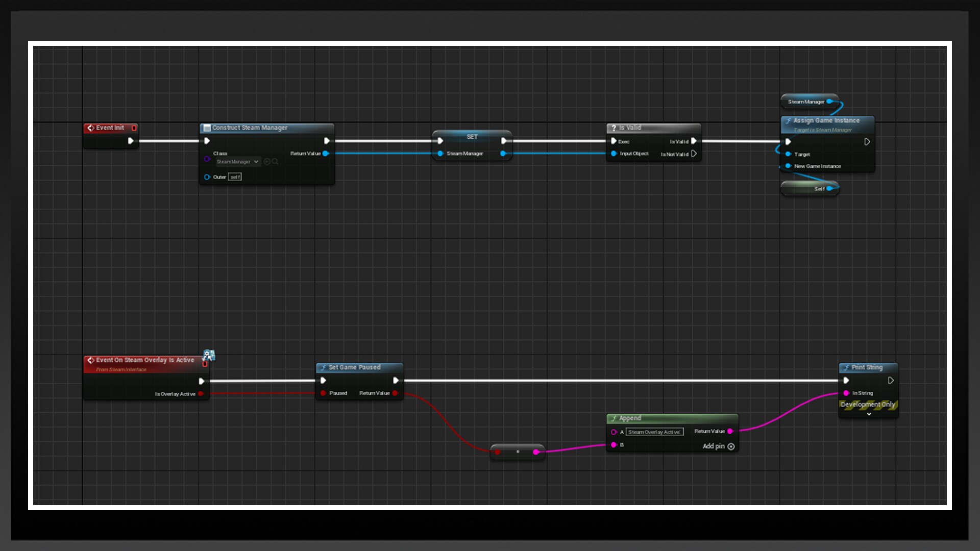Click the Append node's B string pin
980x551 pixels.
coord(614,445)
